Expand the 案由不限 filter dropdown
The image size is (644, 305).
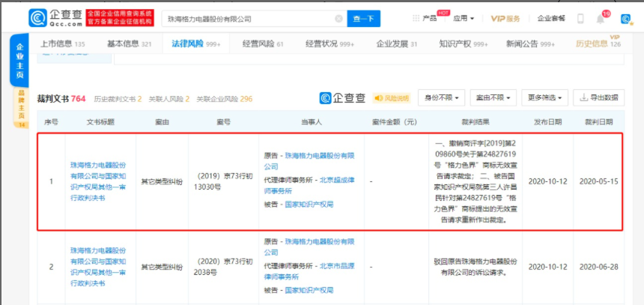tap(493, 98)
